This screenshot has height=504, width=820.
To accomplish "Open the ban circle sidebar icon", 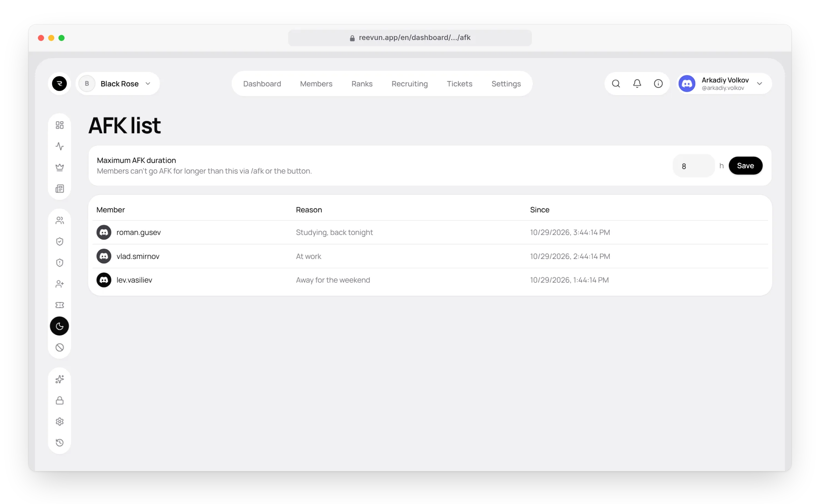I will pyautogui.click(x=59, y=348).
